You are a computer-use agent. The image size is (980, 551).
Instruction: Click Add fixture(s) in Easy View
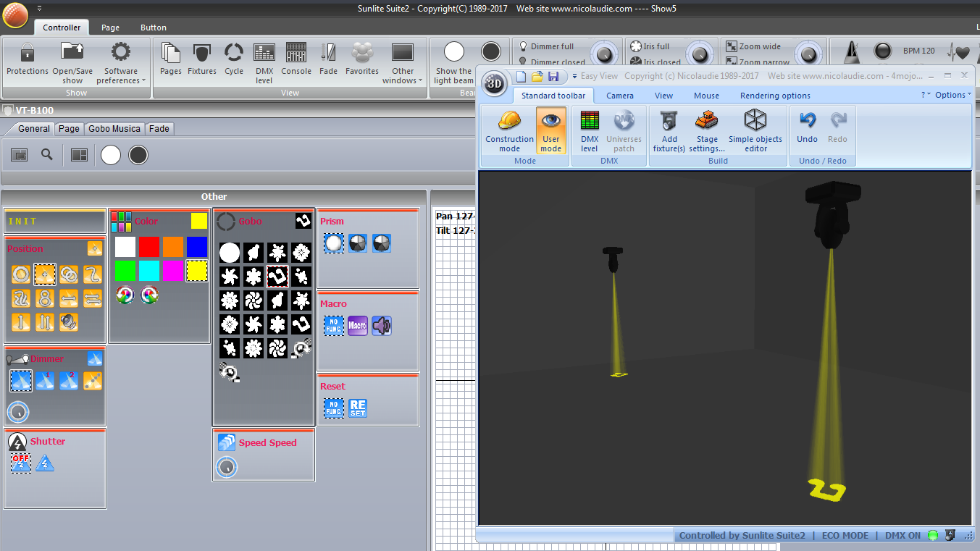tap(669, 131)
